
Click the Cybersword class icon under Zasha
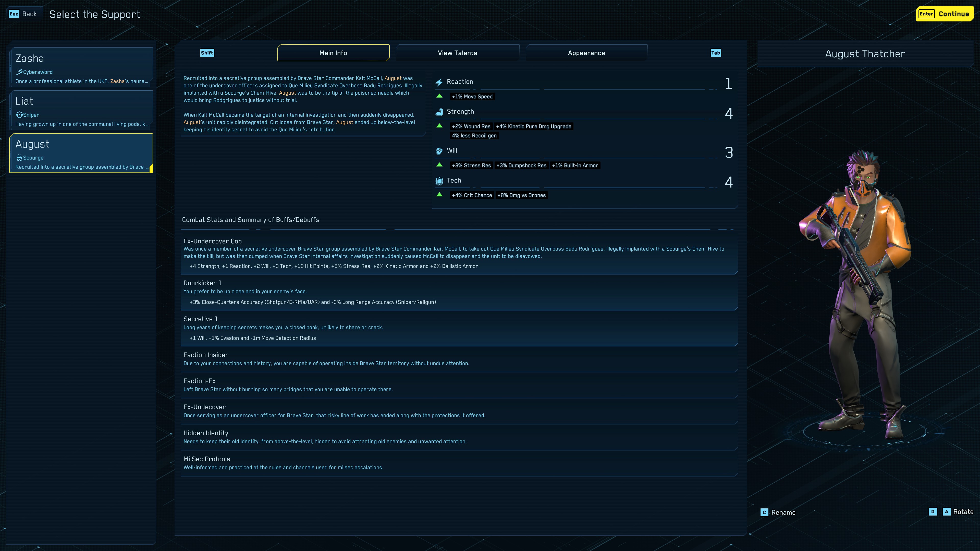[19, 72]
